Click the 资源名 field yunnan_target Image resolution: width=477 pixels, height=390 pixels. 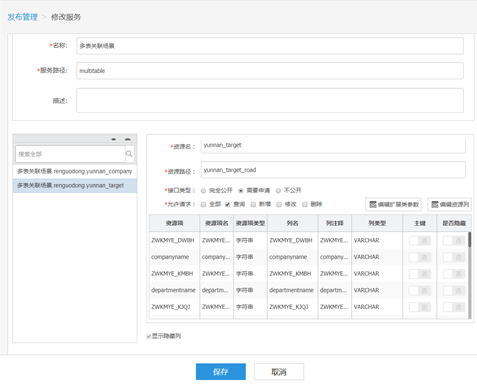(333, 146)
